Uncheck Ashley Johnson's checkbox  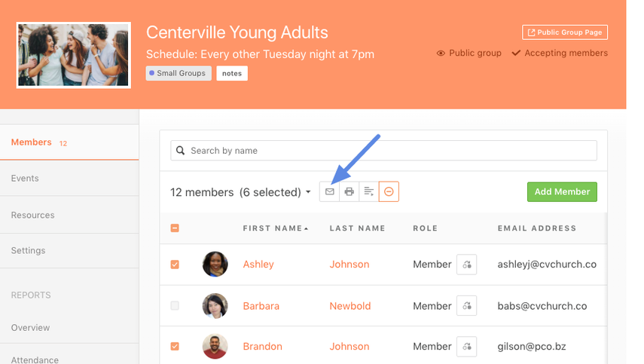tap(175, 265)
